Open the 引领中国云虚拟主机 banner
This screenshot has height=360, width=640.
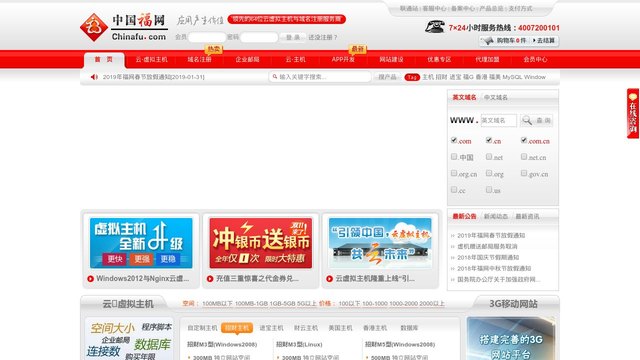(380, 243)
